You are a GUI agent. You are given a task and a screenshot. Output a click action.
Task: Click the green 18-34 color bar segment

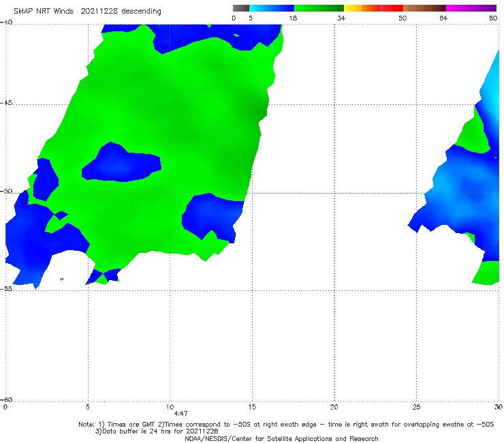point(319,8)
